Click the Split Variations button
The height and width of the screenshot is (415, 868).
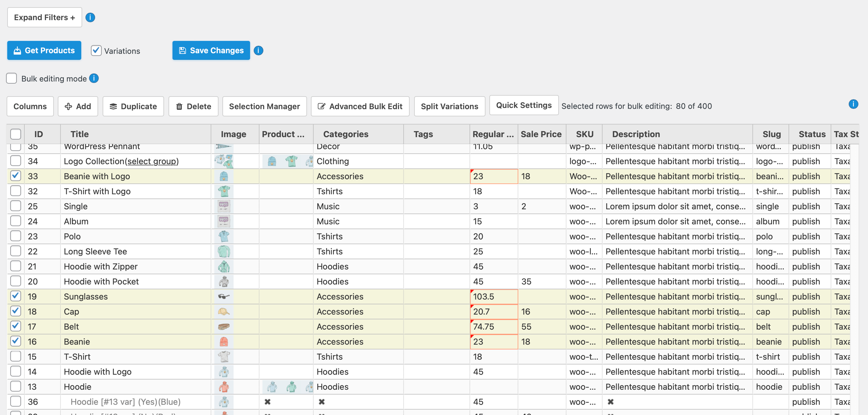pos(450,106)
